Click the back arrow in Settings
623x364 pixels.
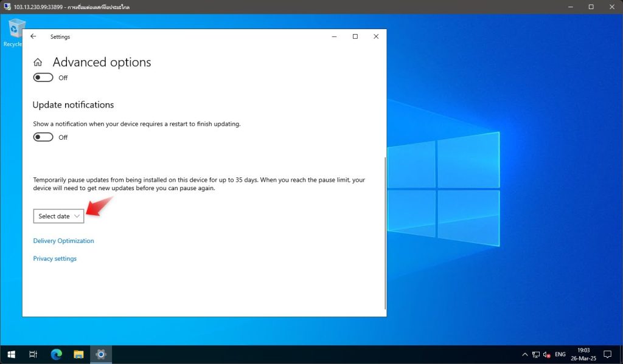(33, 36)
